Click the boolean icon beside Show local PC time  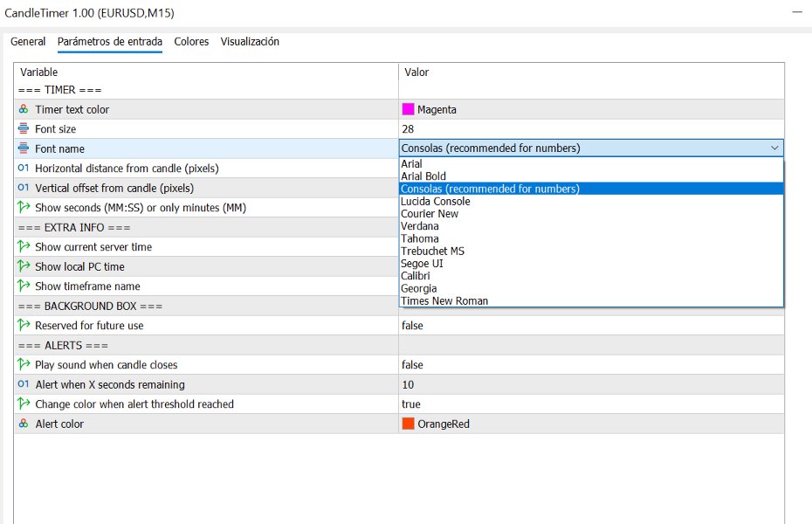coord(24,266)
